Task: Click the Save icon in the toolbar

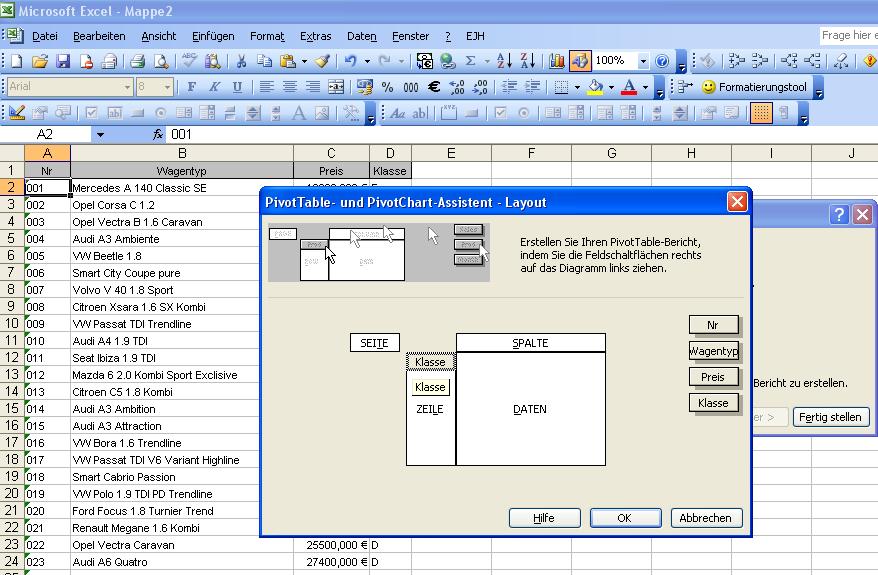Action: pyautogui.click(x=63, y=61)
